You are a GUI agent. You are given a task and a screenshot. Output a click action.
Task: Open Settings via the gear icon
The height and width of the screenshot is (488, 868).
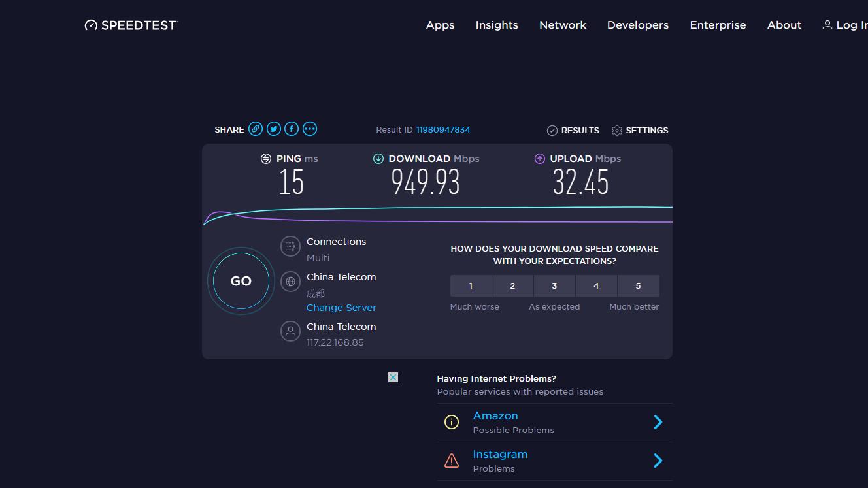616,130
